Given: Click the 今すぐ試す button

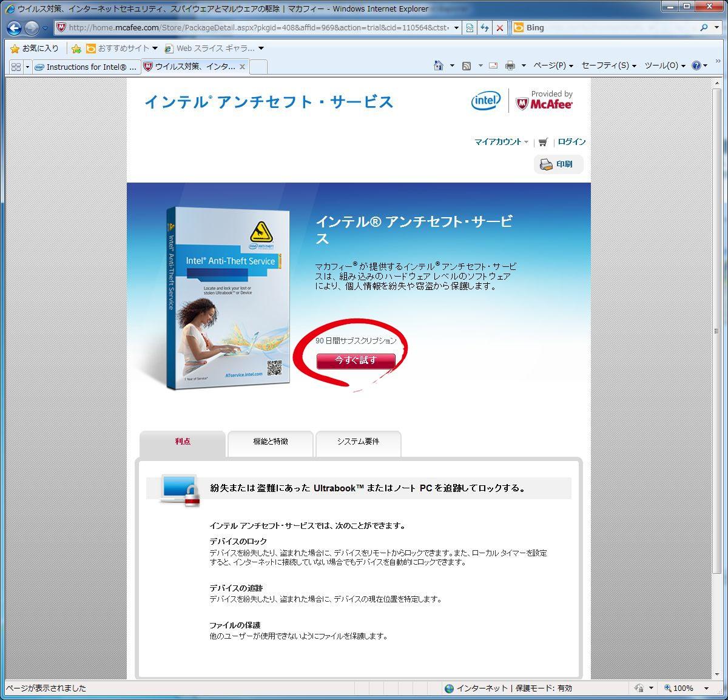Looking at the screenshot, I should coord(356,361).
